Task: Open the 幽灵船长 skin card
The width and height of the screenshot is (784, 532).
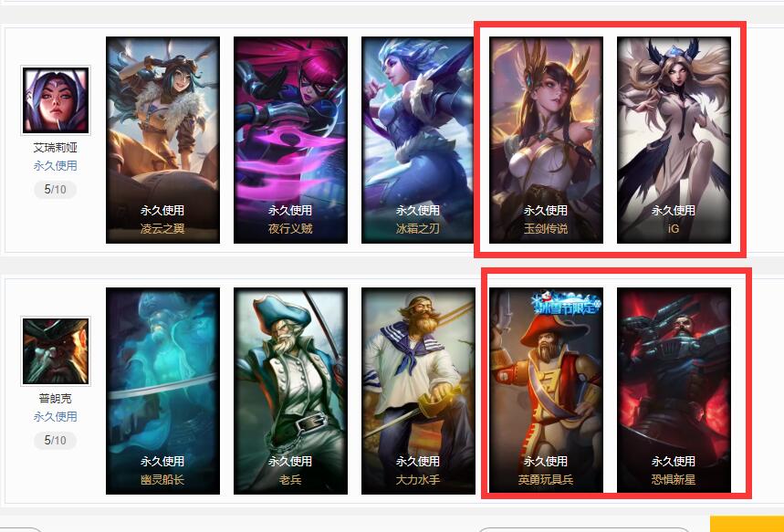Action: point(162,391)
